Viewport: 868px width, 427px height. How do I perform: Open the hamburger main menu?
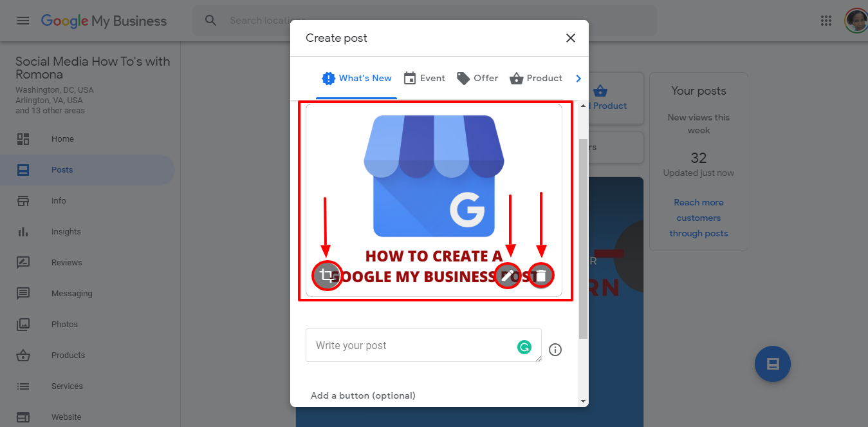pyautogui.click(x=23, y=21)
